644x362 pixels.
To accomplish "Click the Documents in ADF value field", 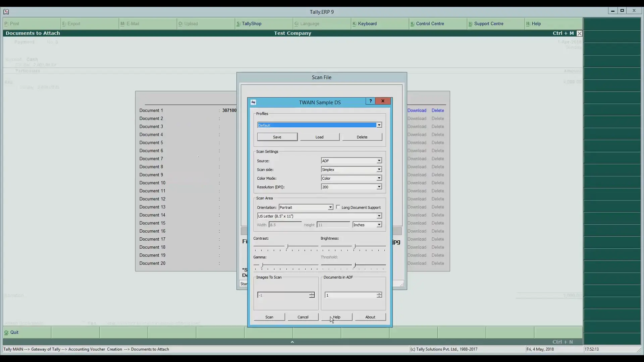I will pyautogui.click(x=351, y=295).
